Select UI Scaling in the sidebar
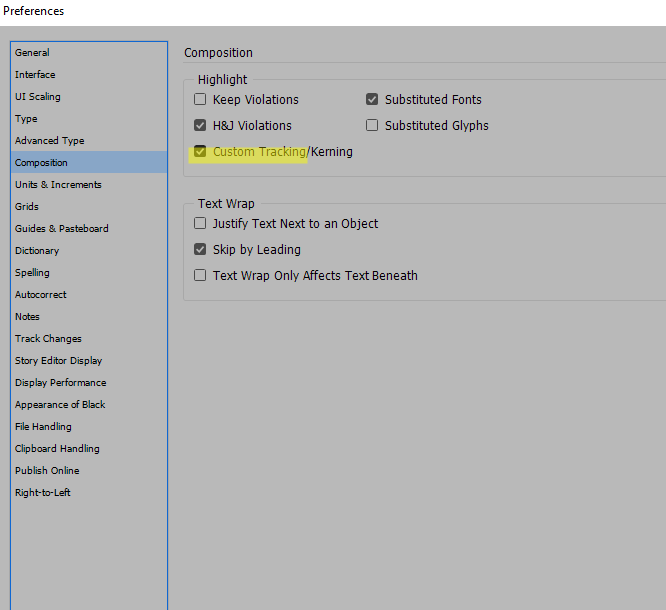The width and height of the screenshot is (666, 610). click(38, 97)
